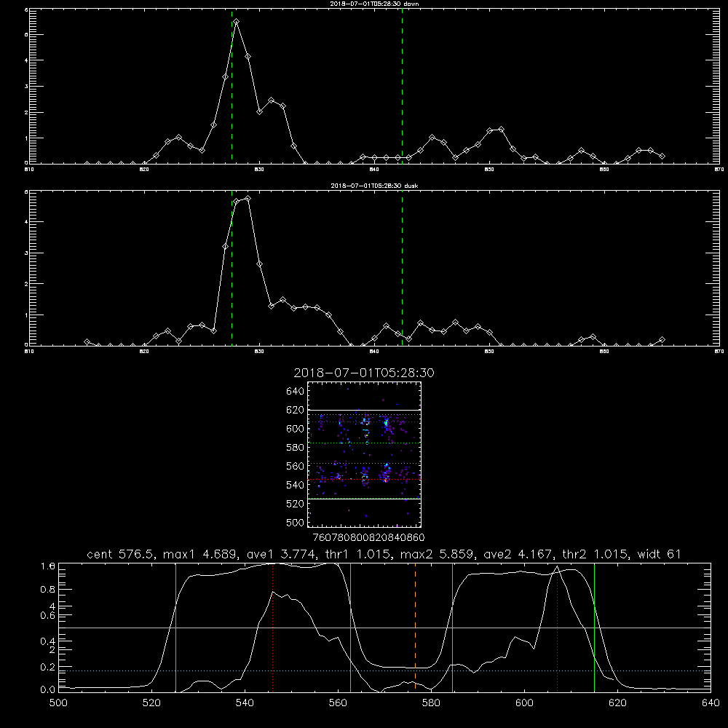Click the solid white horizontal line in bottom plot
The height and width of the screenshot is (728, 728).
coord(384,628)
